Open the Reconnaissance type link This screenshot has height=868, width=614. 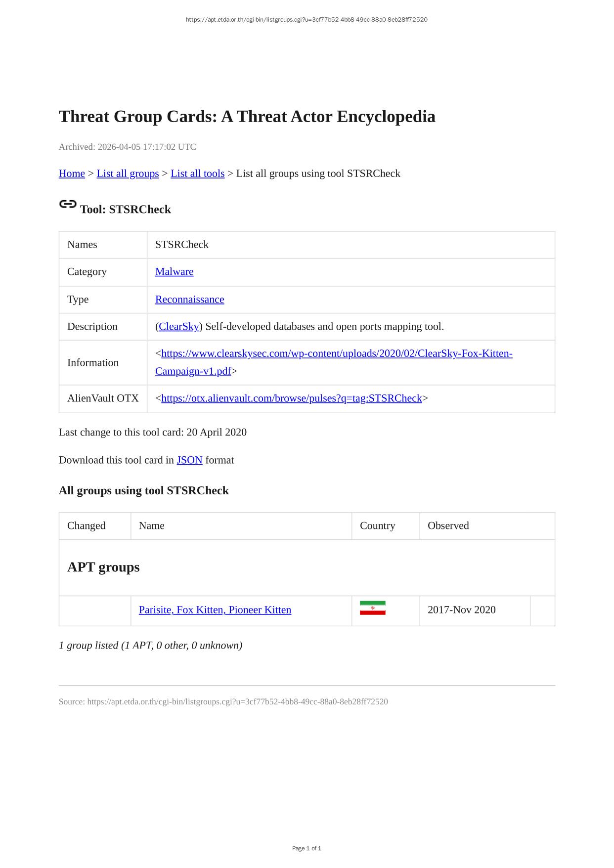(x=189, y=300)
